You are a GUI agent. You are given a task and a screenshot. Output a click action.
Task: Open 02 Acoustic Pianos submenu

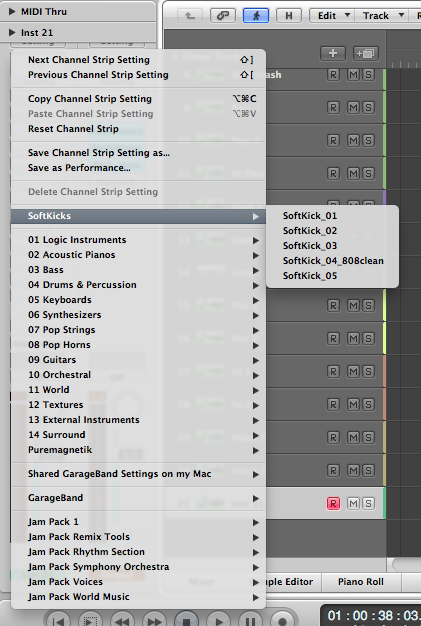(x=138, y=255)
